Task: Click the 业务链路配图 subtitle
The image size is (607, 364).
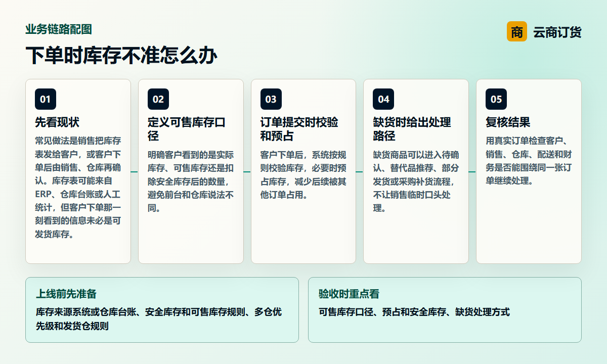Action: tap(59, 29)
